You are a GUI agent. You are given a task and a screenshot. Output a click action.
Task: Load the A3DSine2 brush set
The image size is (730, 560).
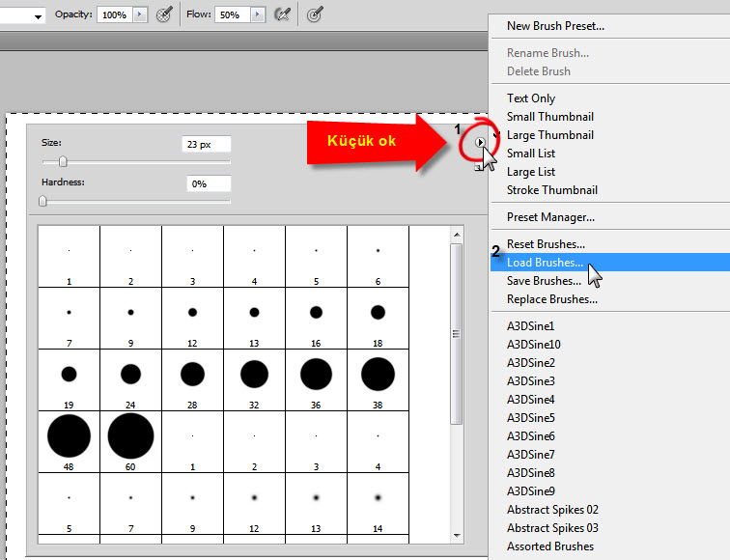pos(531,363)
